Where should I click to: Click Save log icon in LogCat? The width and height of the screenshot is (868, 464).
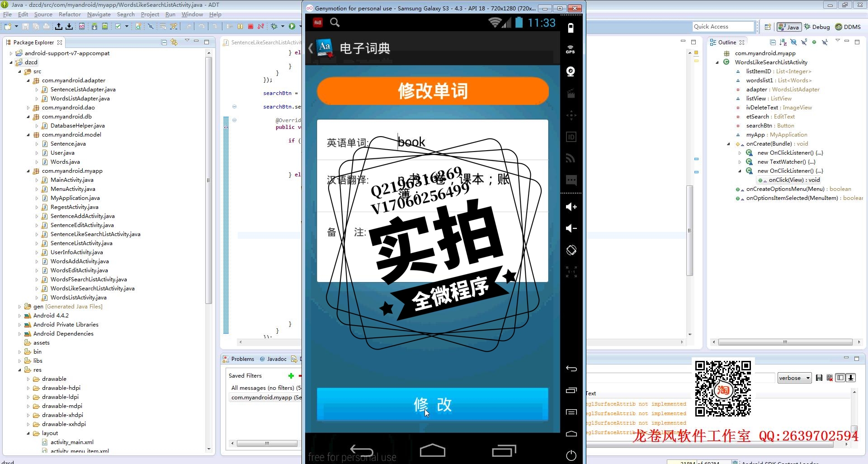[819, 378]
